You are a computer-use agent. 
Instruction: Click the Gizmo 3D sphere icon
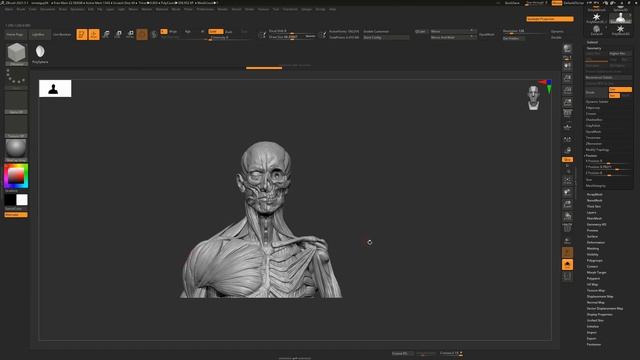click(142, 34)
